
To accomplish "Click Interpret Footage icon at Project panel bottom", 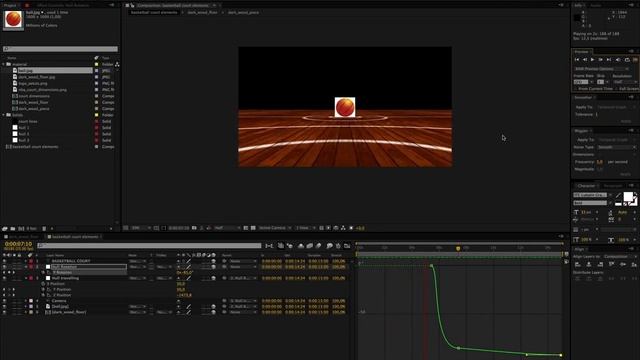I will tap(5, 229).
